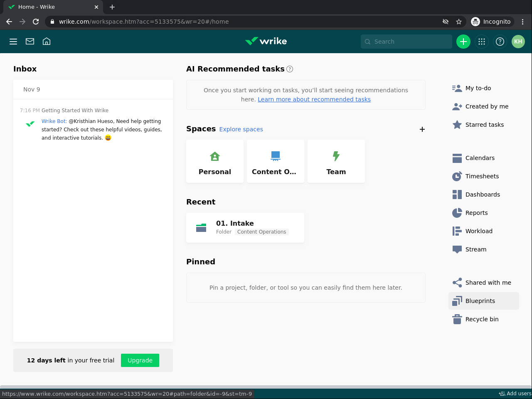Screen dimensions: 532x399
Task: Open the Team space card
Action: [336, 161]
